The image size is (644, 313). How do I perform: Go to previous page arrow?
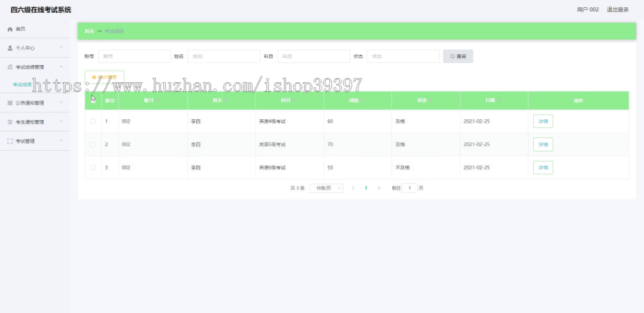(x=353, y=188)
